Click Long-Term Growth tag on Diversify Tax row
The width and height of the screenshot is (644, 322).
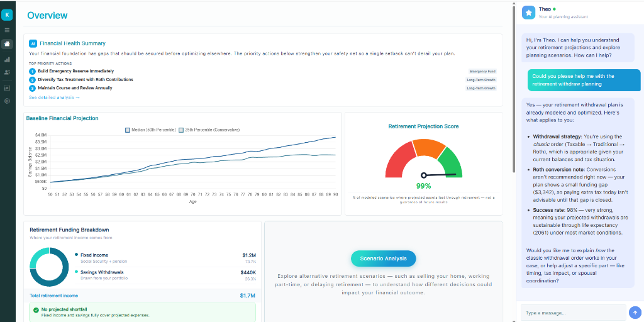pyautogui.click(x=481, y=80)
